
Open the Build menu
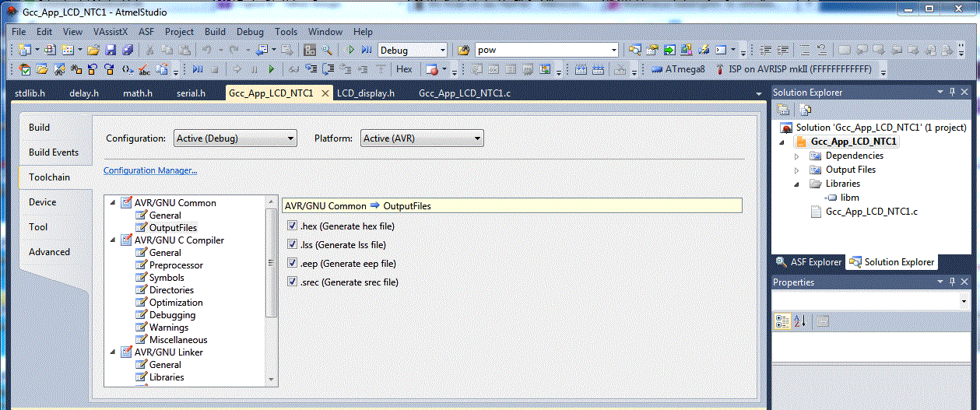(x=215, y=32)
